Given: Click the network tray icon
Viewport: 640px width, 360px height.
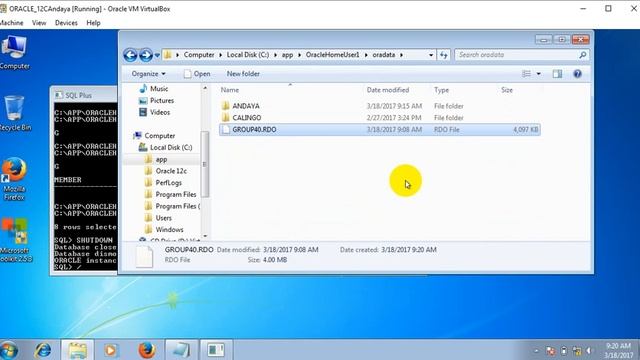Looking at the screenshot, I should [x=577, y=351].
